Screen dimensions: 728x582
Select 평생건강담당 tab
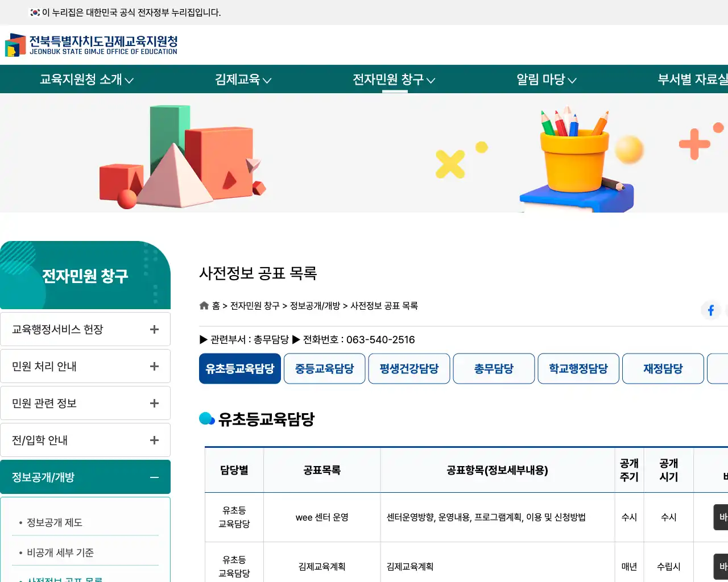pos(409,369)
